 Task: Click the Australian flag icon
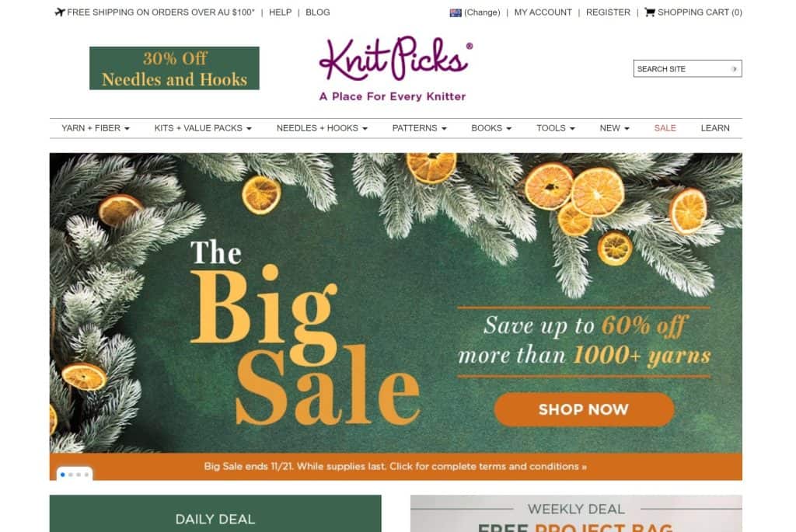click(x=456, y=12)
